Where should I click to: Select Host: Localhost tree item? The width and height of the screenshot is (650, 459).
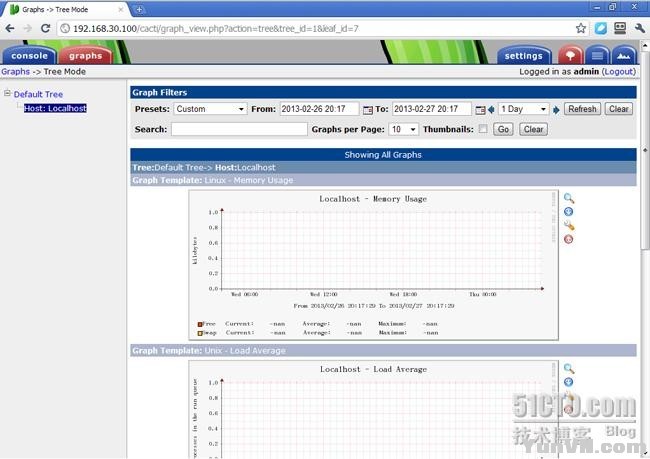[55, 108]
